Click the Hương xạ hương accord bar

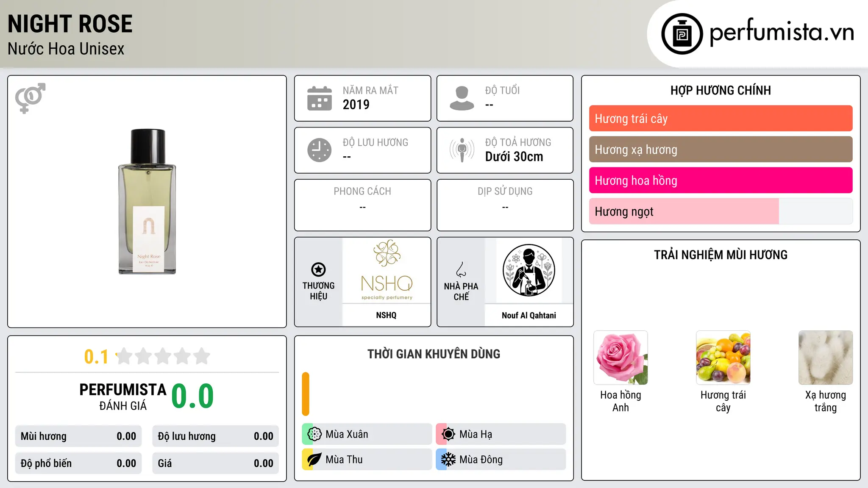pyautogui.click(x=721, y=150)
